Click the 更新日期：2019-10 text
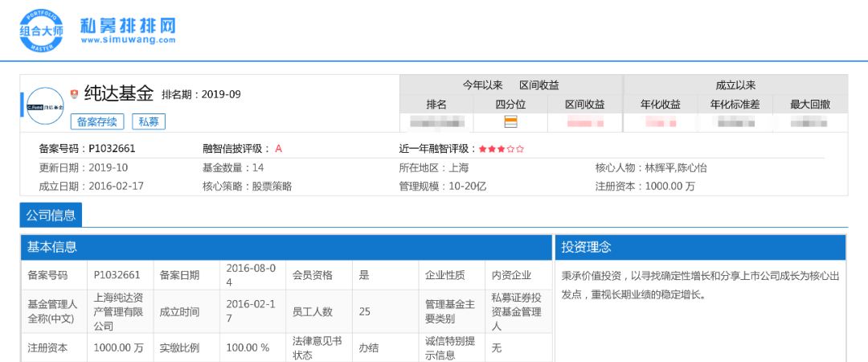 coord(83,167)
